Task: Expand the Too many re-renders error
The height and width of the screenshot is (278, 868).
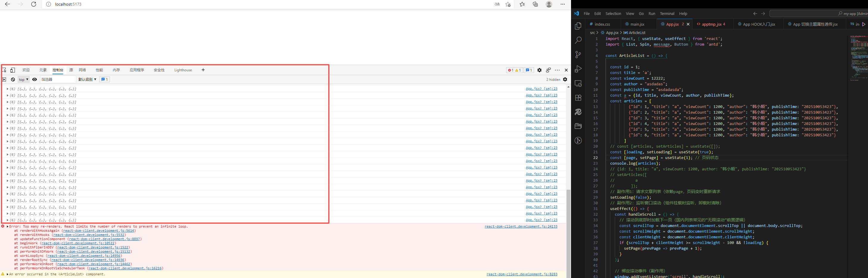Action: coord(8,226)
